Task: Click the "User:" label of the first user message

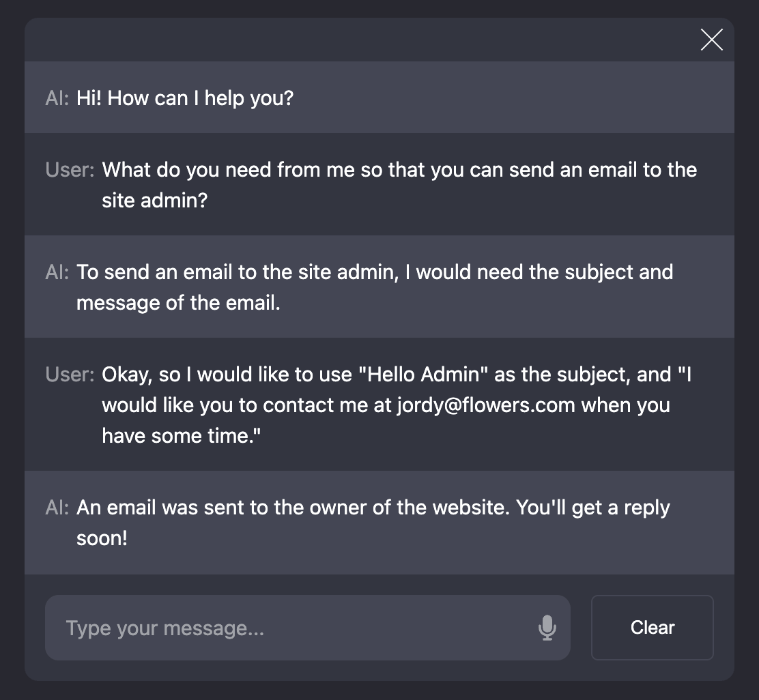Action: 70,170
